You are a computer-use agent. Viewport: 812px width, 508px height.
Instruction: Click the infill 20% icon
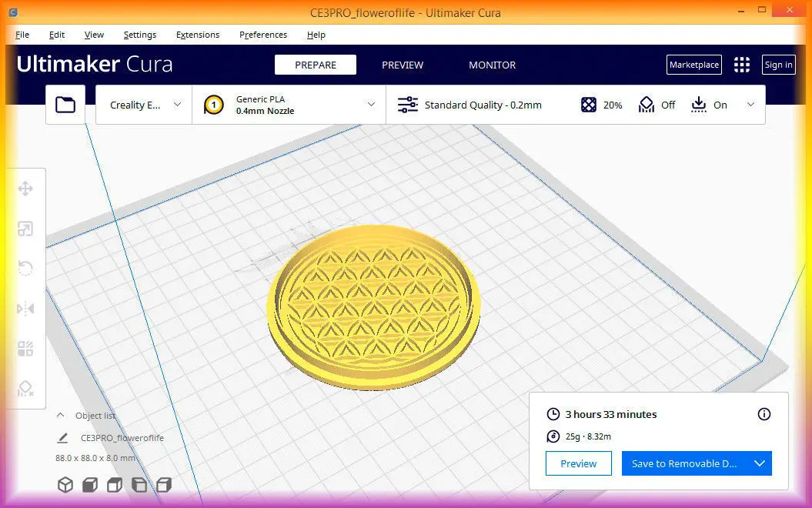click(588, 105)
